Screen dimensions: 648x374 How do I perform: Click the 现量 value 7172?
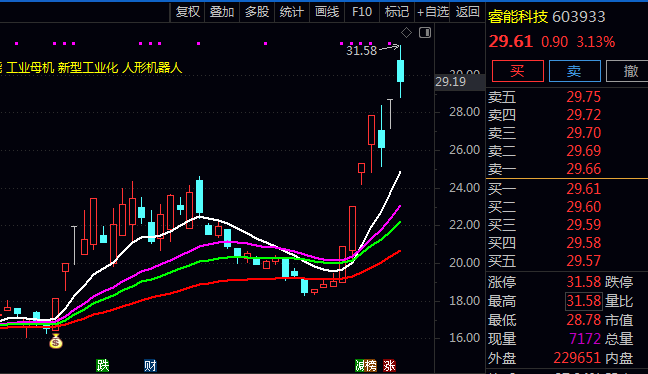point(585,339)
